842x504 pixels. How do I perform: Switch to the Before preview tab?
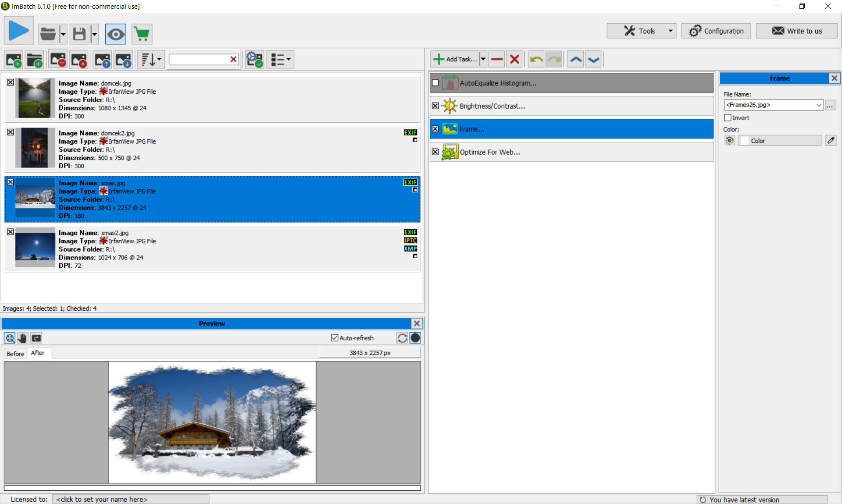click(15, 354)
